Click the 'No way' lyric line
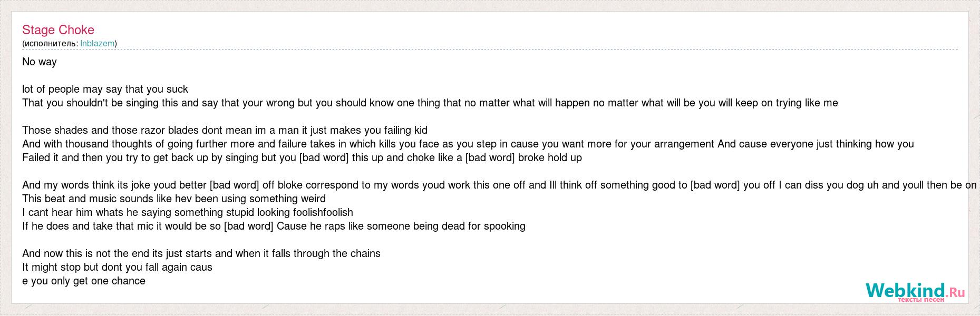This screenshot has height=316, width=980. tap(40, 62)
